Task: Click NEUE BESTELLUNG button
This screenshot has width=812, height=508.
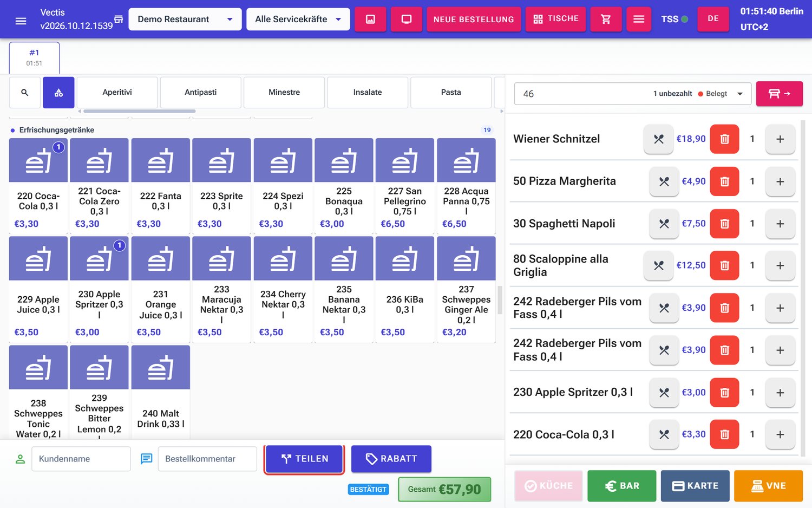Action: [x=474, y=19]
